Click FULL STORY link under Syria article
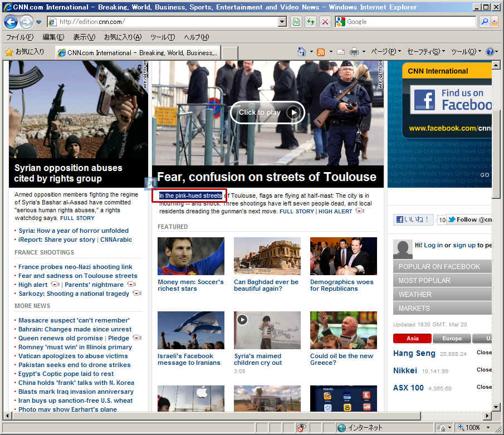This screenshot has width=504, height=435. click(x=77, y=218)
